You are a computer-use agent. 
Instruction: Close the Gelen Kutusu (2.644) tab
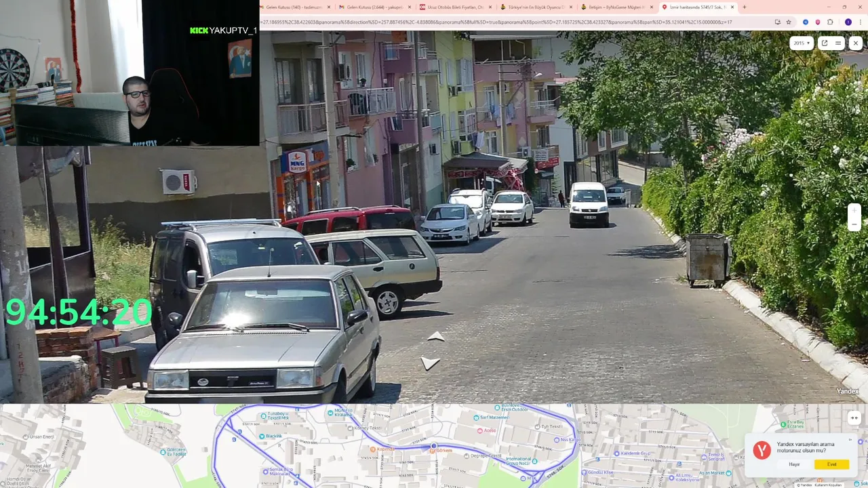tap(410, 7)
